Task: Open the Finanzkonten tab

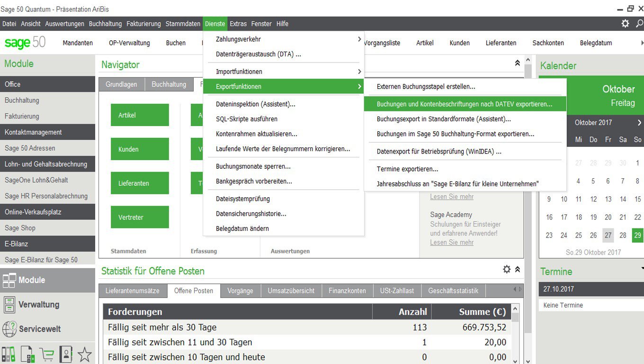Action: (x=347, y=291)
